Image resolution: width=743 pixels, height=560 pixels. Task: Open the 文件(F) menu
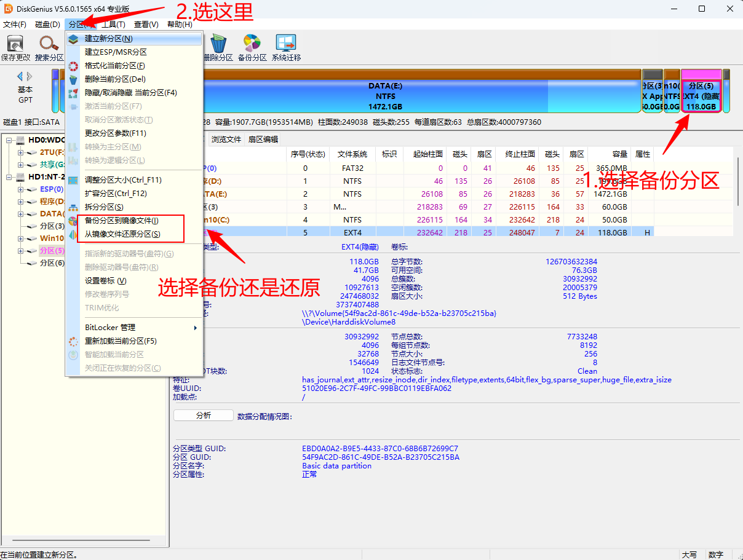[15, 25]
